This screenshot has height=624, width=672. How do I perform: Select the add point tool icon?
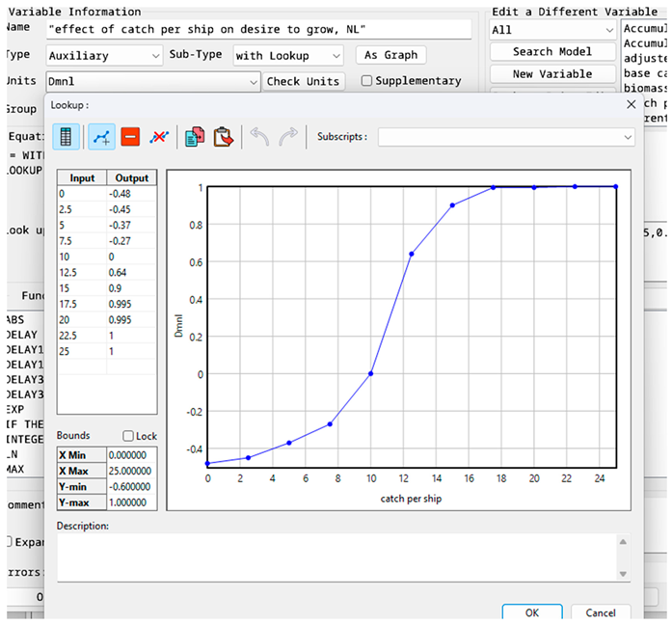pyautogui.click(x=101, y=137)
